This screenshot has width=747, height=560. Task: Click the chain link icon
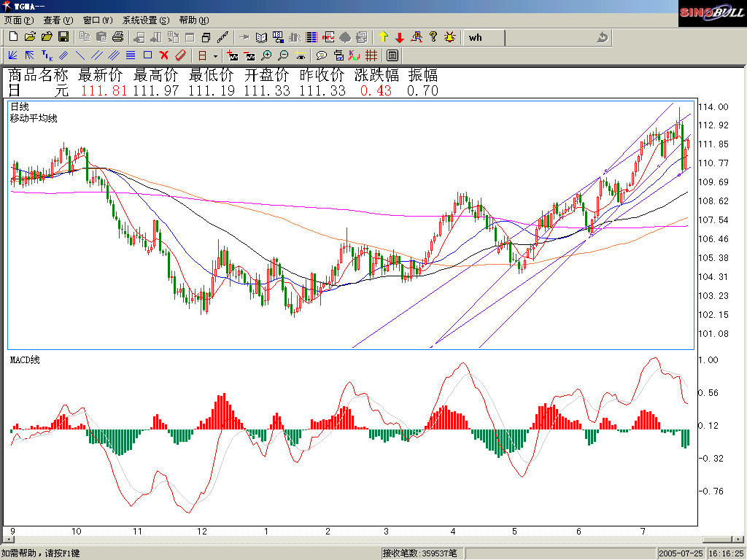coord(222,37)
